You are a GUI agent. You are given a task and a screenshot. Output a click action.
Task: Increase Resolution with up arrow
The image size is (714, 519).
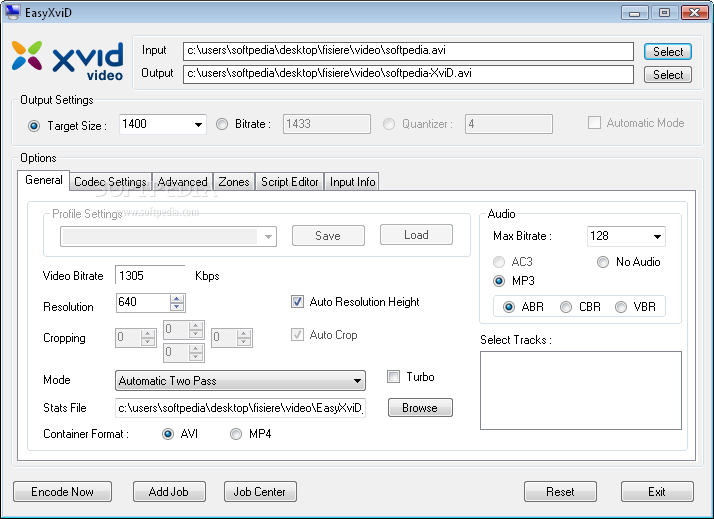coord(177,299)
